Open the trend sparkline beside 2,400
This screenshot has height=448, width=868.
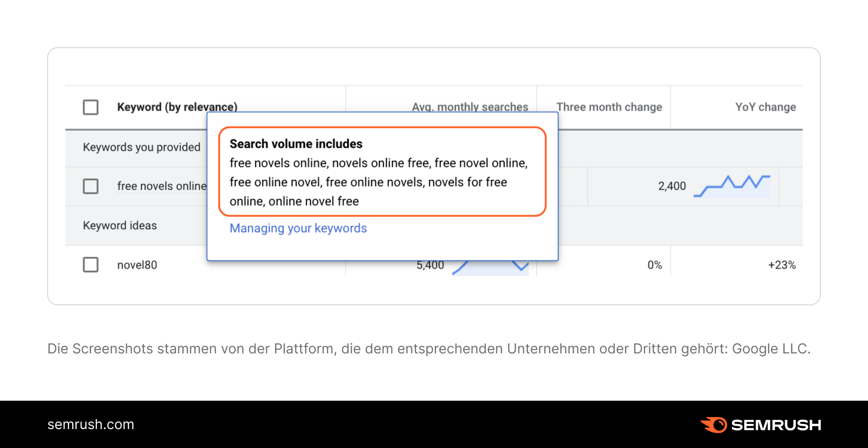pyautogui.click(x=732, y=186)
